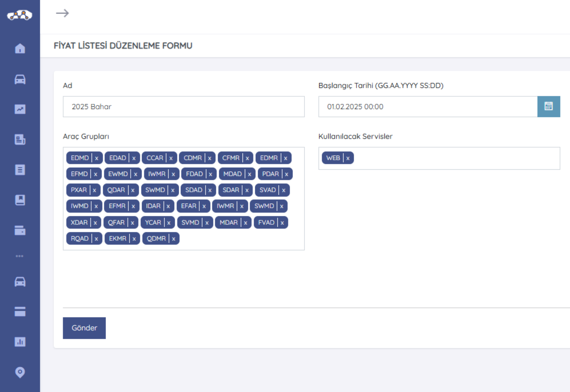
Task: Click the Başlangıç Tarihi date field
Action: tap(428, 107)
